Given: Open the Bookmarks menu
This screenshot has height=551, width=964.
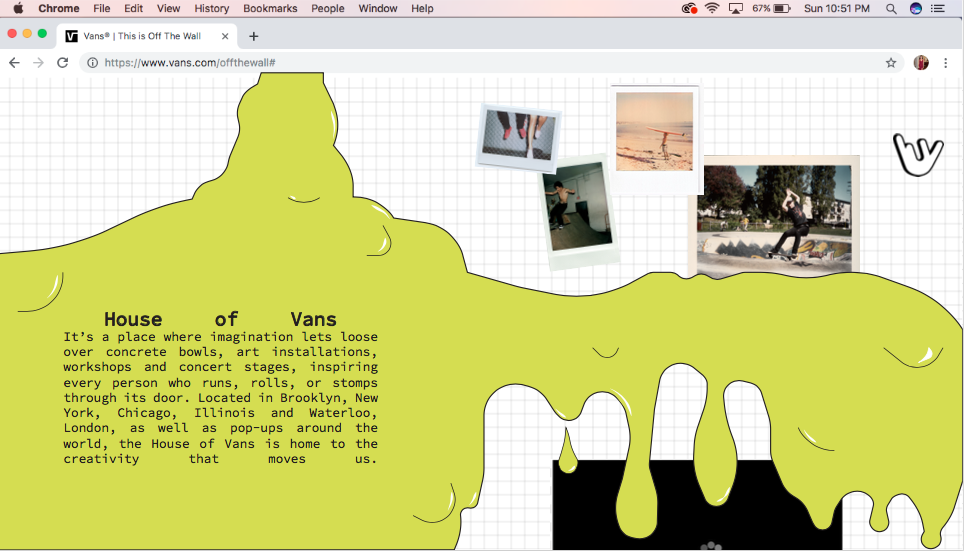Looking at the screenshot, I should (270, 9).
